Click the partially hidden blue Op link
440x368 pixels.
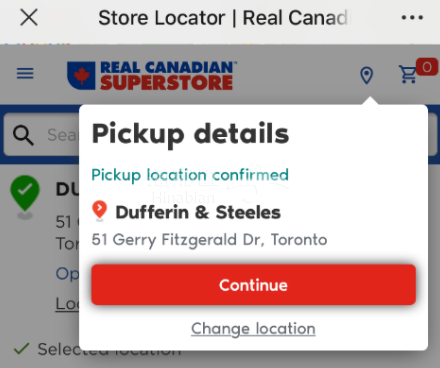(68, 274)
